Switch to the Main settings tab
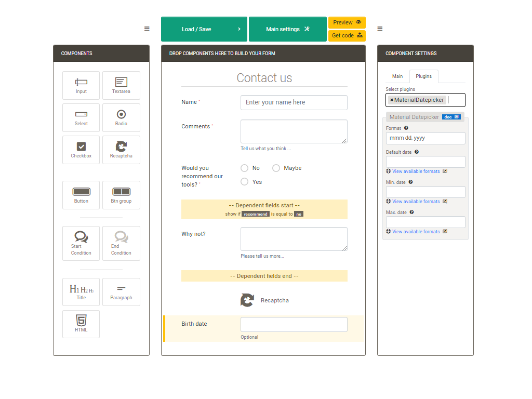Screen dimensions: 532x399 (x=397, y=76)
